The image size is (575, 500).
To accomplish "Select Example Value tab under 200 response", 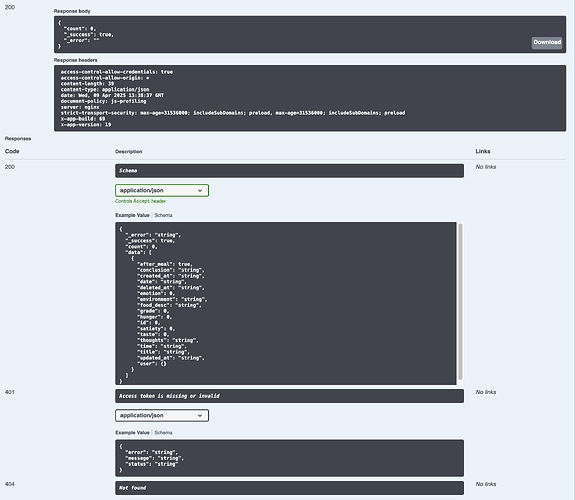I will point(132,215).
